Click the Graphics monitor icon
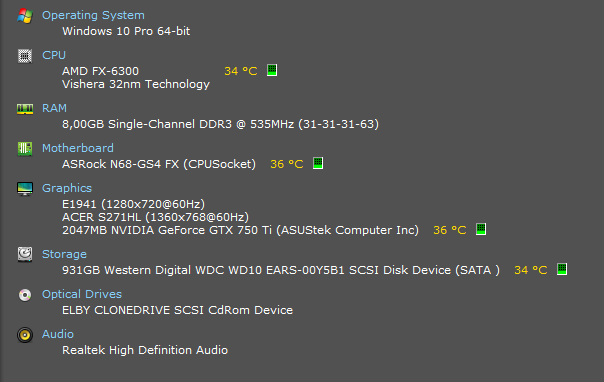Screen dimensions: 604x382 point(25,189)
